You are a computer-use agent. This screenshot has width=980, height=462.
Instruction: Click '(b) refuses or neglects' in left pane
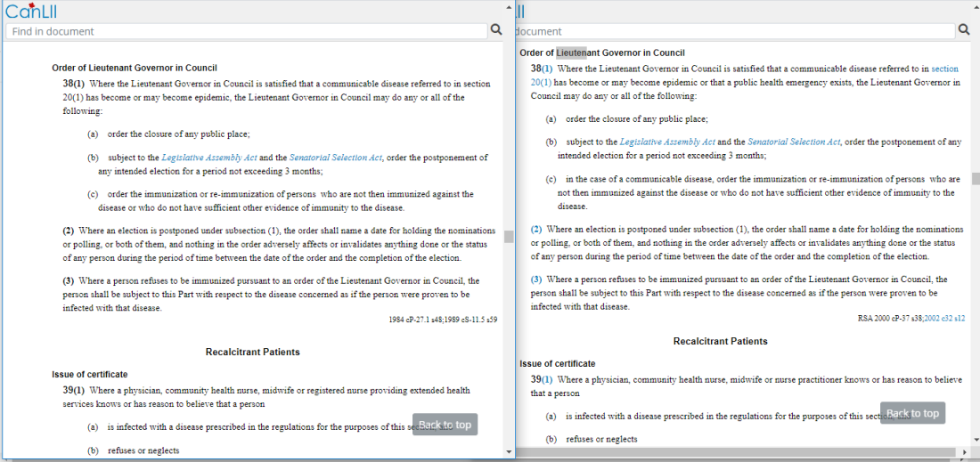pos(134,450)
